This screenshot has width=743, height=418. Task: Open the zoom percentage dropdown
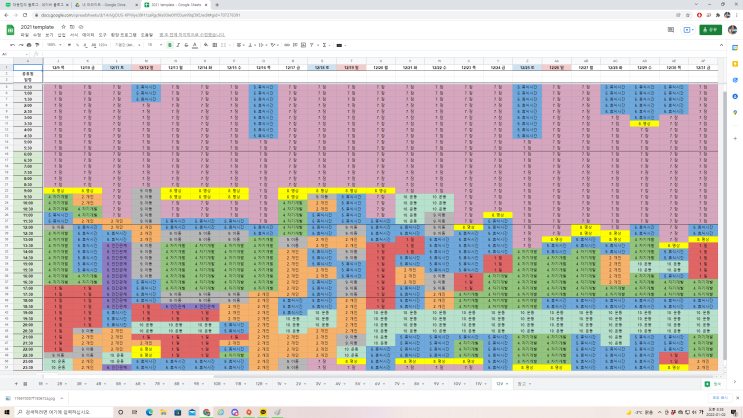click(54, 45)
